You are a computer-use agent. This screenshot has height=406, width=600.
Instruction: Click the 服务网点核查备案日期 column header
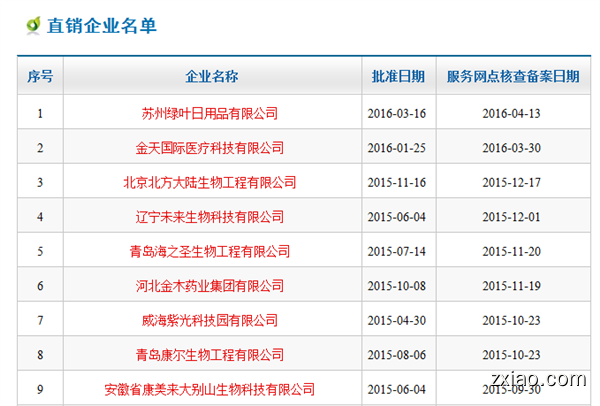(x=513, y=76)
